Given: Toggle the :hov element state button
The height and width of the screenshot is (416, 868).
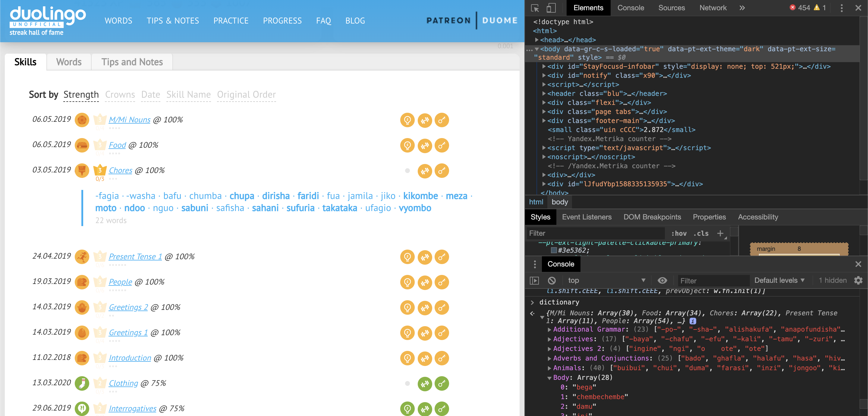Looking at the screenshot, I should [679, 233].
